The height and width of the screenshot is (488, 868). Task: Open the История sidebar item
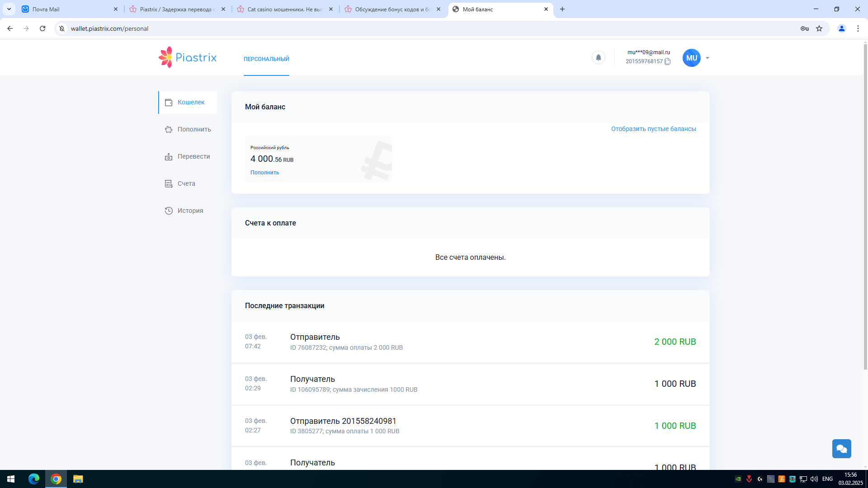pyautogui.click(x=190, y=211)
